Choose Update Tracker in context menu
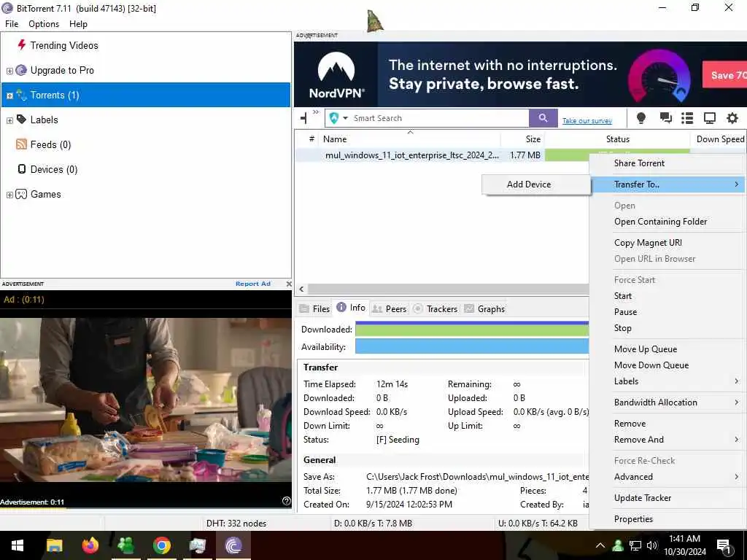 point(667,497)
